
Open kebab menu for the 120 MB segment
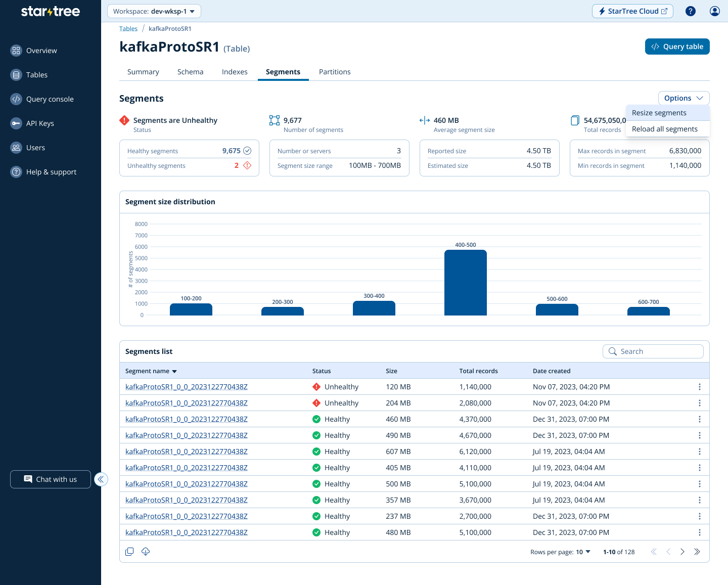pos(699,387)
